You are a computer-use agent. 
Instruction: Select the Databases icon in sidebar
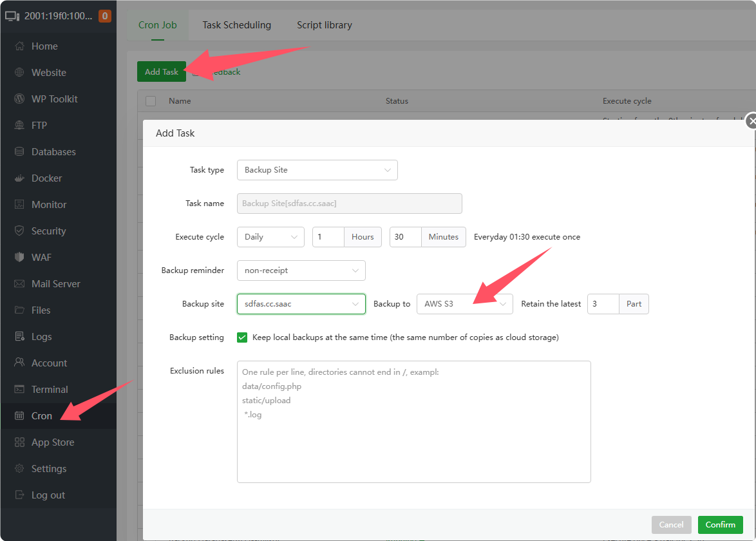[19, 152]
